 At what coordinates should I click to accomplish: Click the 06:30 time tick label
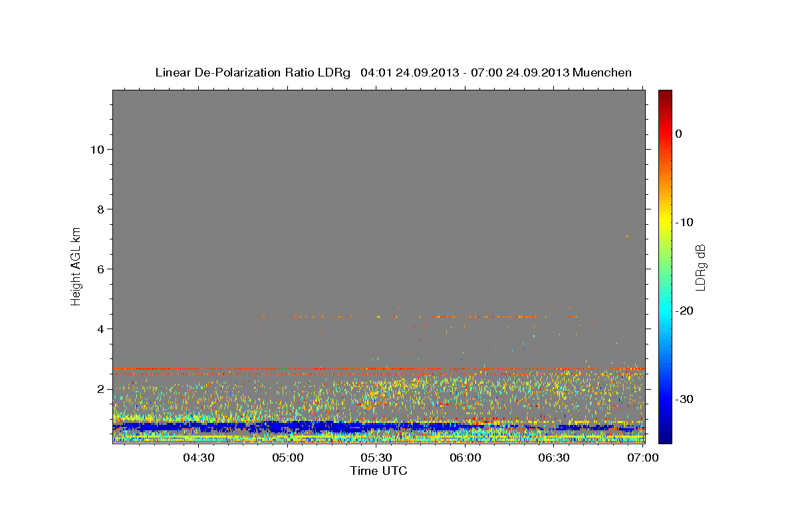(554, 458)
